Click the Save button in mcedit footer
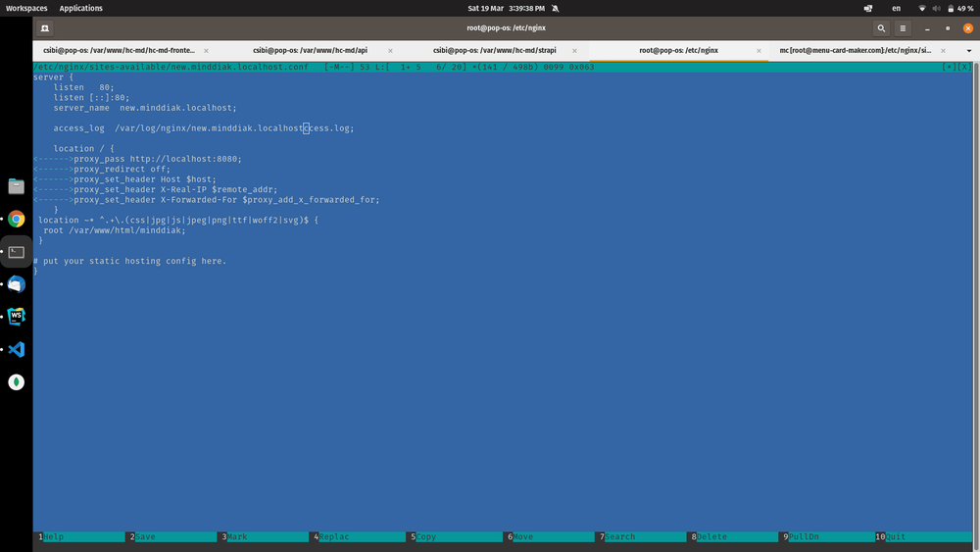The width and height of the screenshot is (980, 552). [145, 536]
